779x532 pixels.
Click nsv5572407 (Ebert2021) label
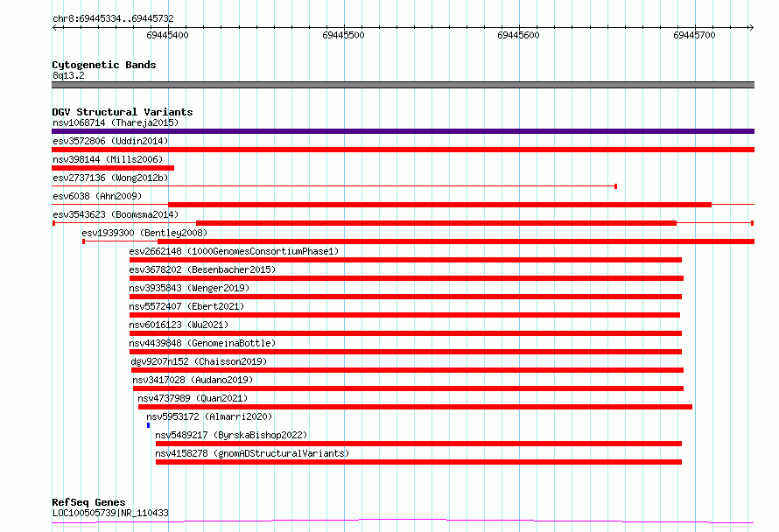(186, 306)
